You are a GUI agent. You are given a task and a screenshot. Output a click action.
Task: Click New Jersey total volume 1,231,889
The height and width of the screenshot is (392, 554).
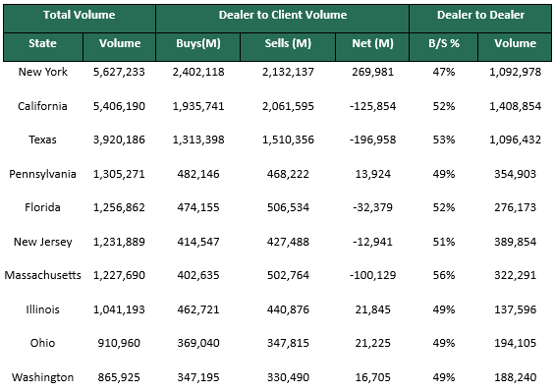tap(119, 242)
